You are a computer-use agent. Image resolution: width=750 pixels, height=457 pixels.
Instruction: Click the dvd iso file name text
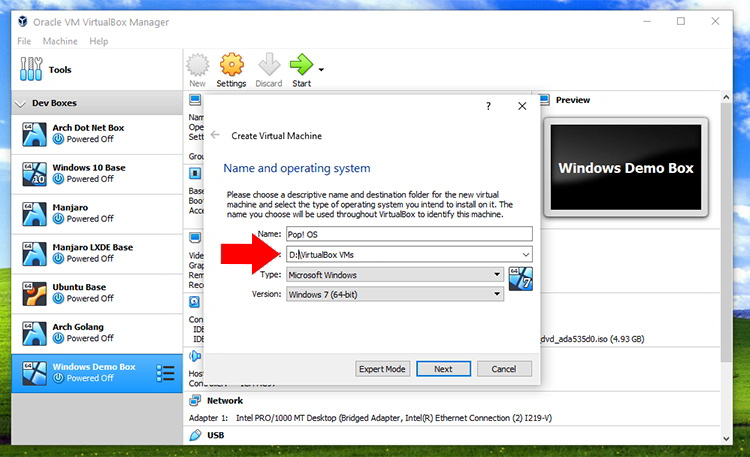click(x=592, y=339)
